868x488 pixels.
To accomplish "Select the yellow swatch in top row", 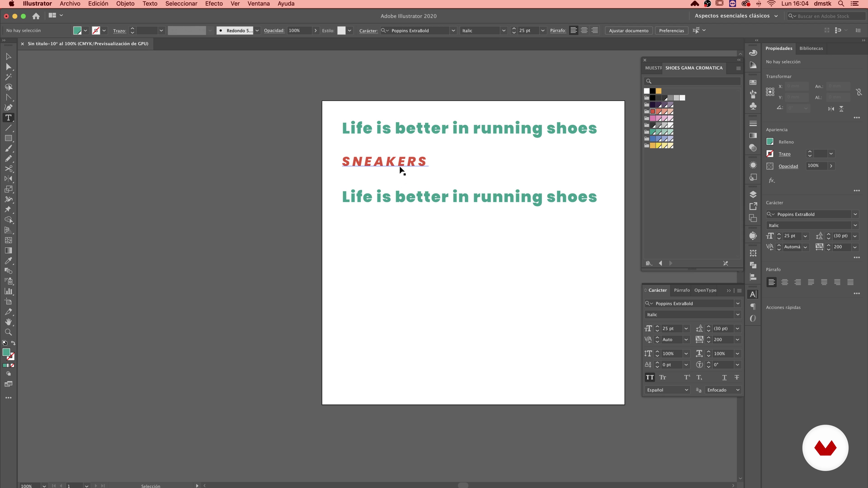I will pyautogui.click(x=659, y=91).
